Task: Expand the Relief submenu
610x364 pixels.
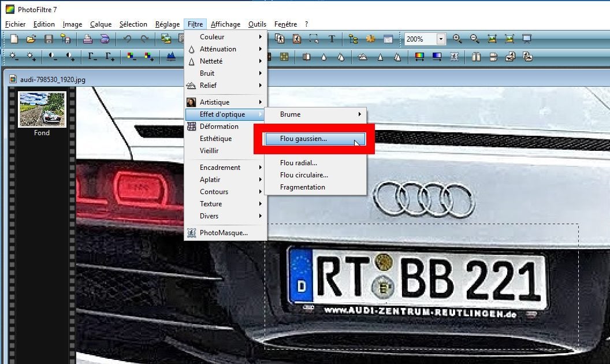Action: 226,86
